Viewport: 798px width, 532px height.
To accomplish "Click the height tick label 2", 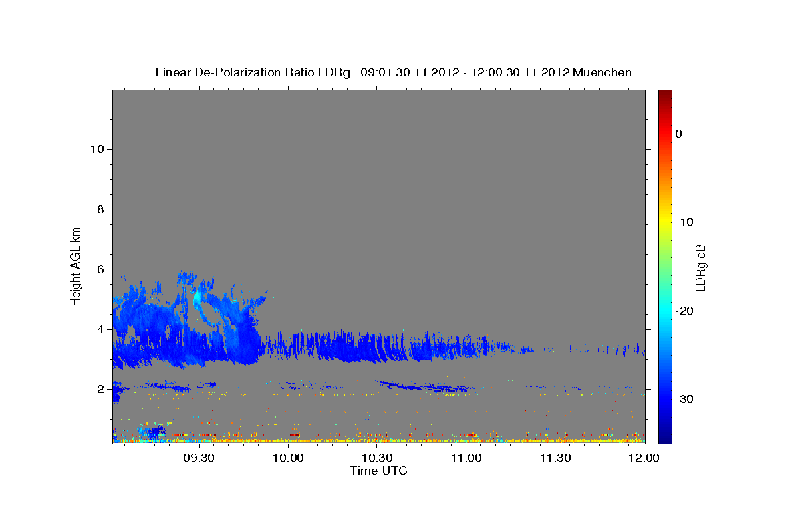I will click(x=100, y=388).
